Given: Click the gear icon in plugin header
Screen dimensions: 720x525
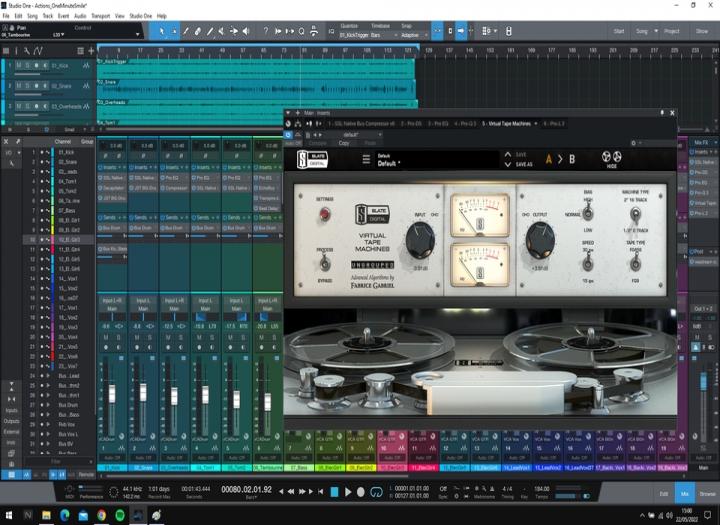Looking at the screenshot, I should [x=633, y=143].
